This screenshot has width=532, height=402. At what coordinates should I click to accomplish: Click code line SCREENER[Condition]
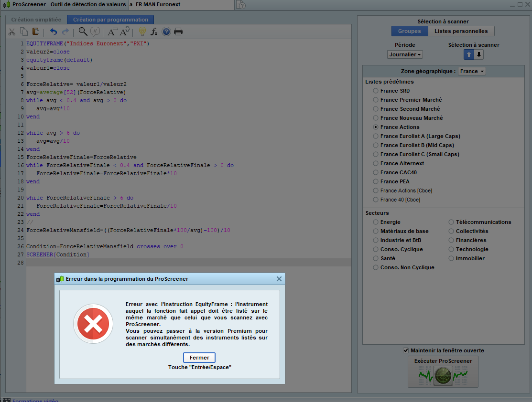[58, 254]
